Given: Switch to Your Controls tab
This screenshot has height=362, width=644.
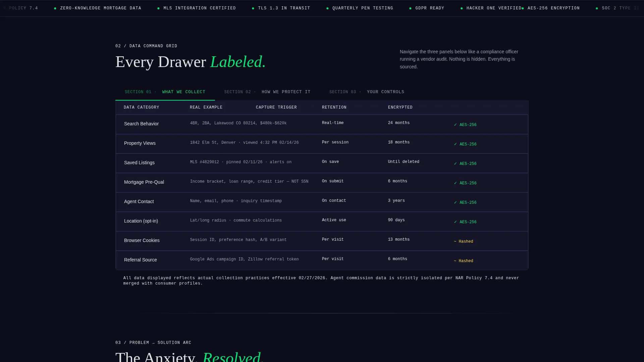Looking at the screenshot, I should (x=367, y=92).
